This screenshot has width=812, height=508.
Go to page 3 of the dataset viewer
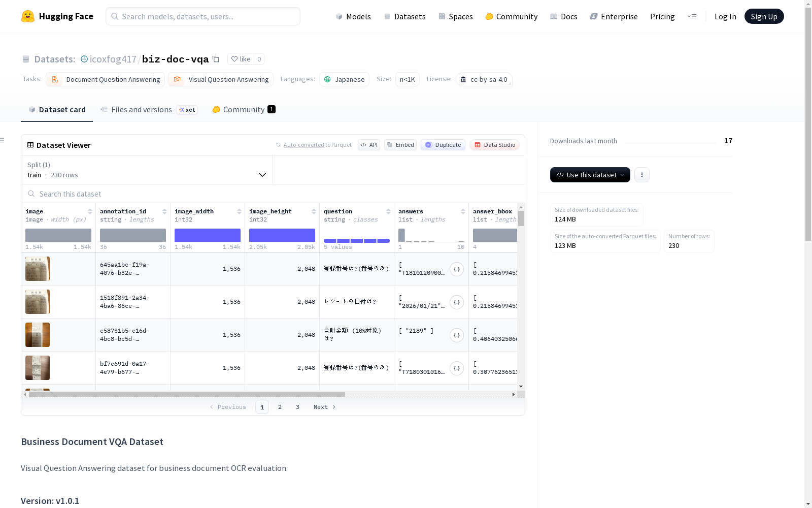click(x=297, y=407)
